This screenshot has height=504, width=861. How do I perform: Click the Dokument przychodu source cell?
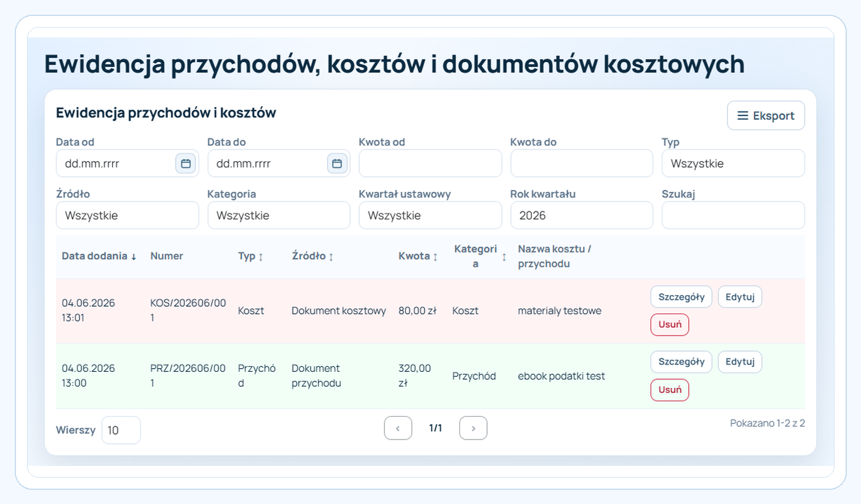tap(316, 376)
